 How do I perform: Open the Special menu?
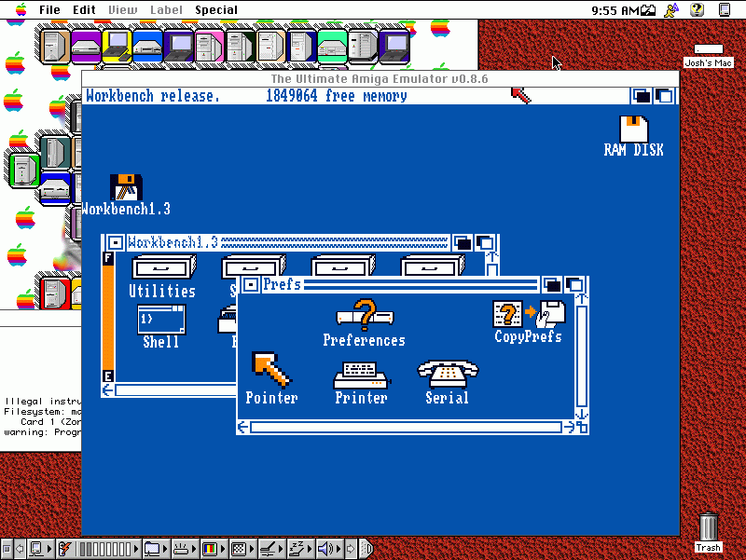point(216,9)
